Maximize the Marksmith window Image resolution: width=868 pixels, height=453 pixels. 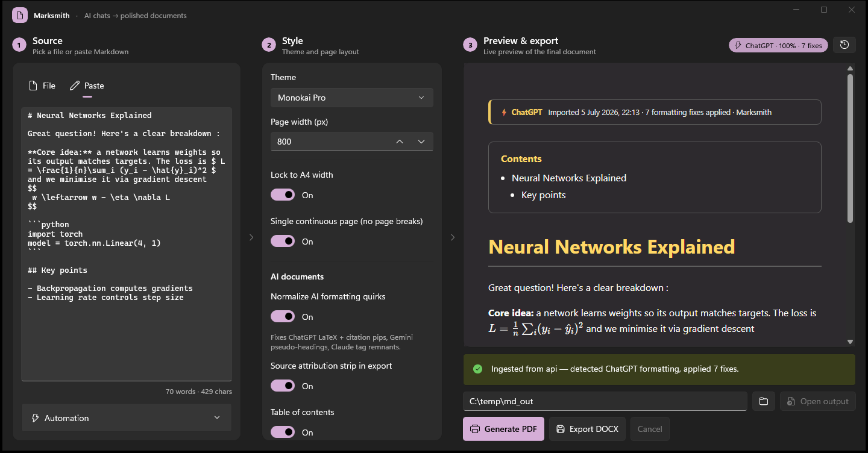click(x=824, y=10)
